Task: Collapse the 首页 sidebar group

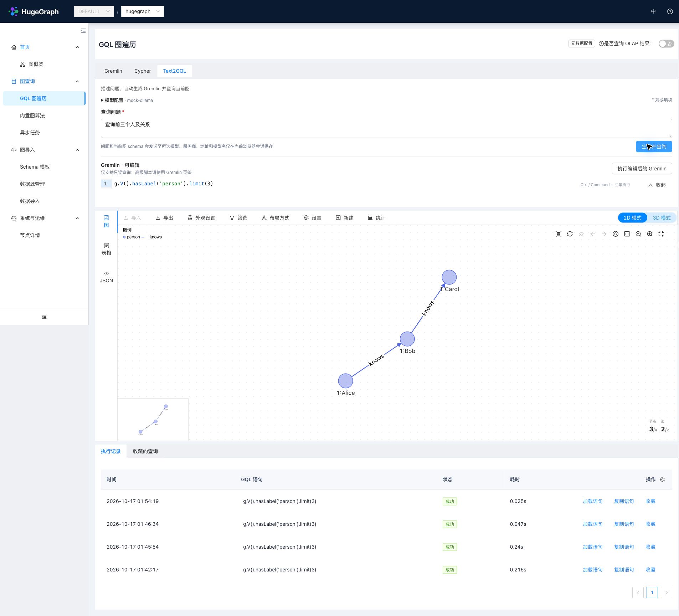Action: 77,47
